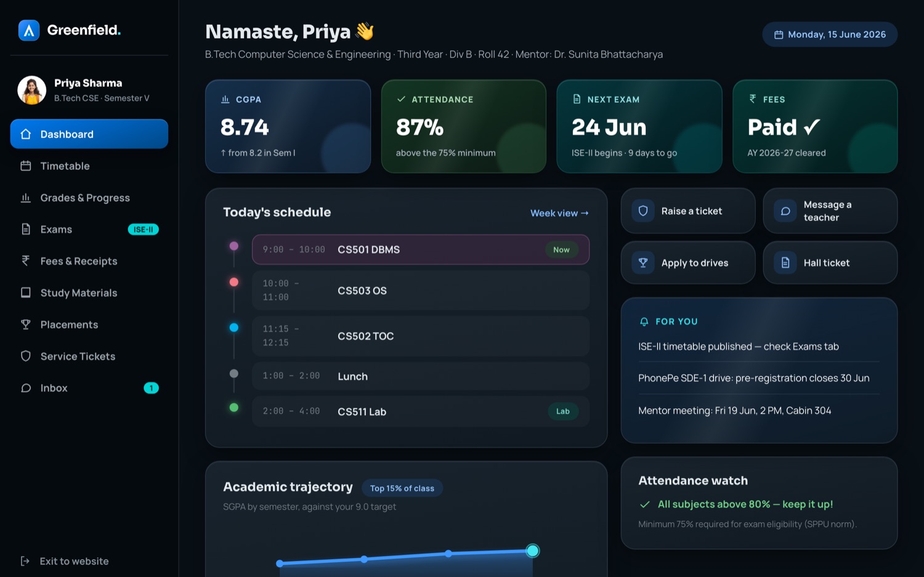Click the bar chart icon on CGPA card
924x577 pixels.
(225, 99)
